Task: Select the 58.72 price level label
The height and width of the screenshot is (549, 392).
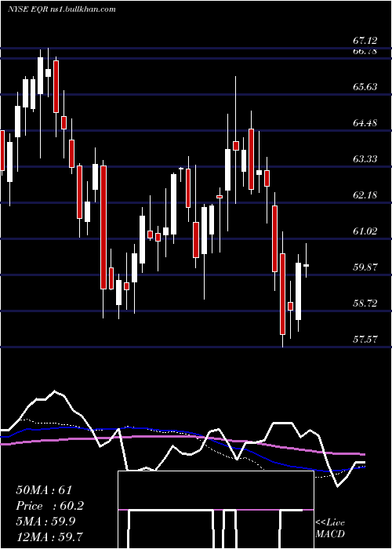Action: 365,304
